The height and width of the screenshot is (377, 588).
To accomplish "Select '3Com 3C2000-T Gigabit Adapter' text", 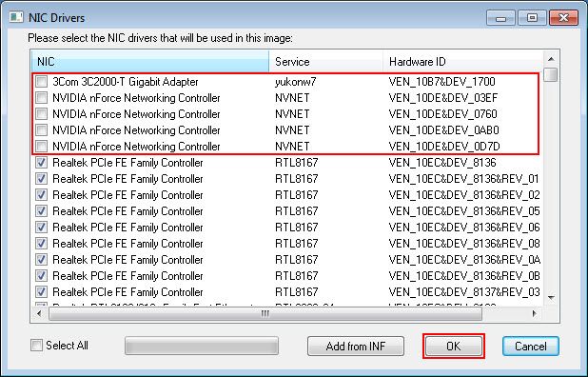I will click(126, 82).
